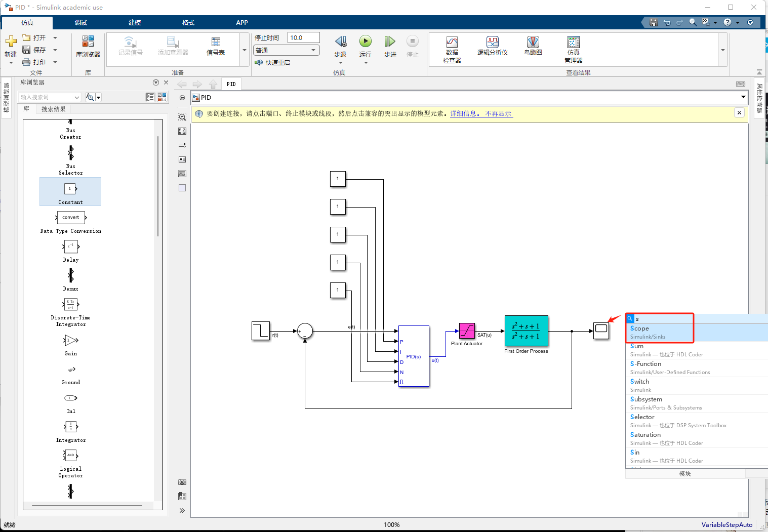Click the 不再显示 link in info bar
Image resolution: width=768 pixels, height=532 pixels.
click(x=499, y=114)
